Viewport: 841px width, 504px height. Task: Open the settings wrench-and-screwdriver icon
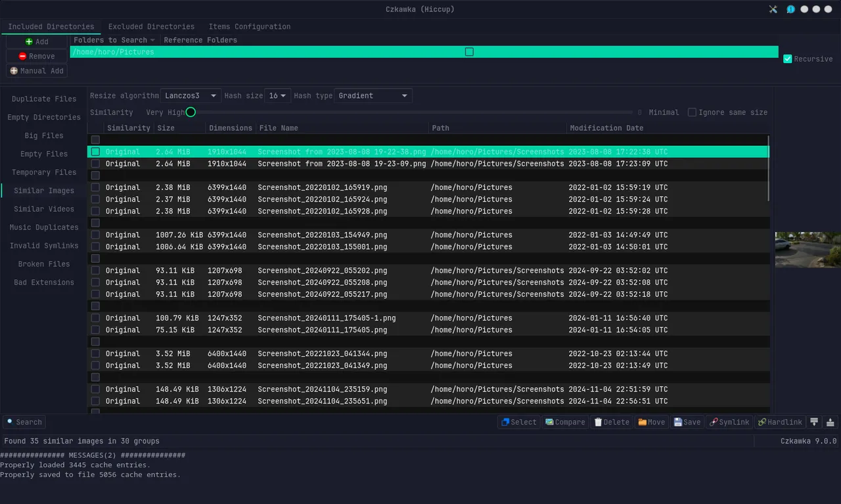click(x=773, y=9)
